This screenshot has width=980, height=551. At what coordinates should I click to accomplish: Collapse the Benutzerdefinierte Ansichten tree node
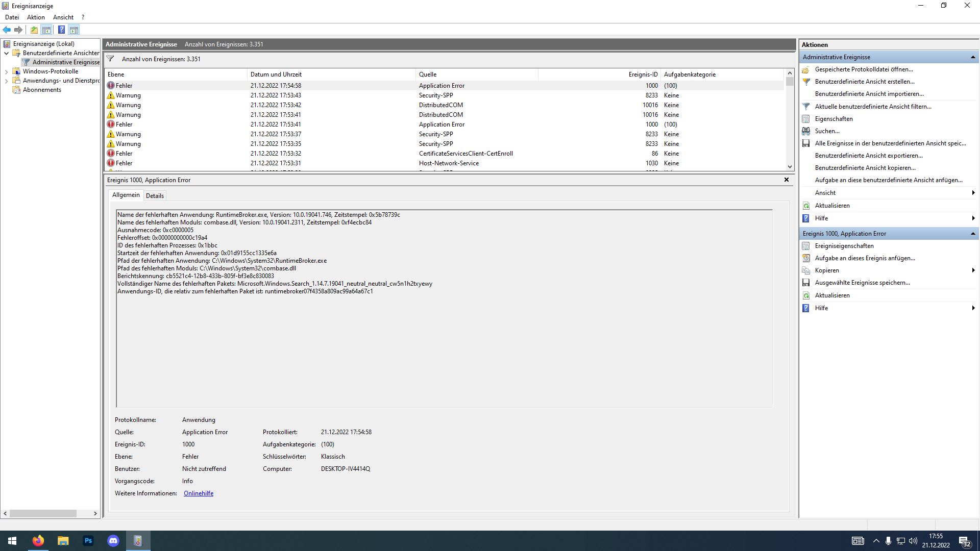click(x=6, y=53)
